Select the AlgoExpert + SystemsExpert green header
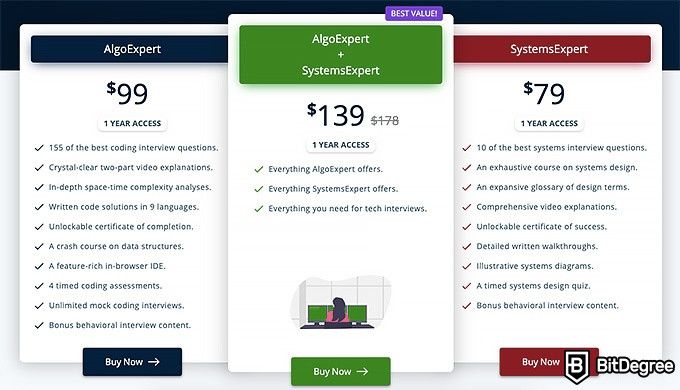This screenshot has width=680, height=390. pyautogui.click(x=341, y=55)
